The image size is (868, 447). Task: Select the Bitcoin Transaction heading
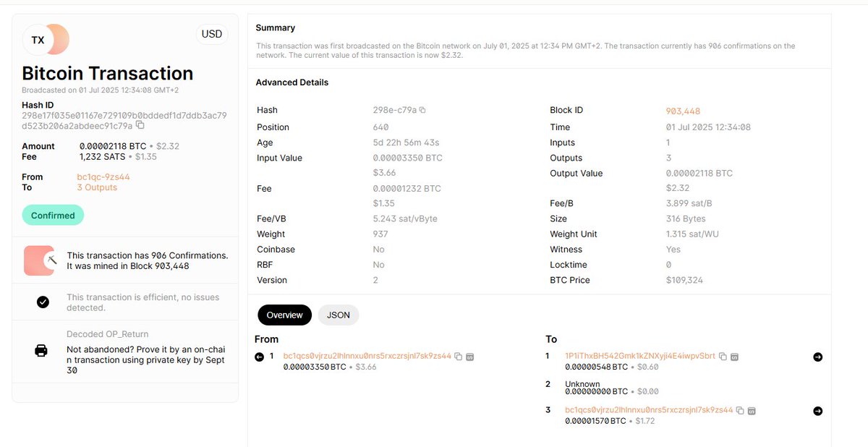click(108, 74)
